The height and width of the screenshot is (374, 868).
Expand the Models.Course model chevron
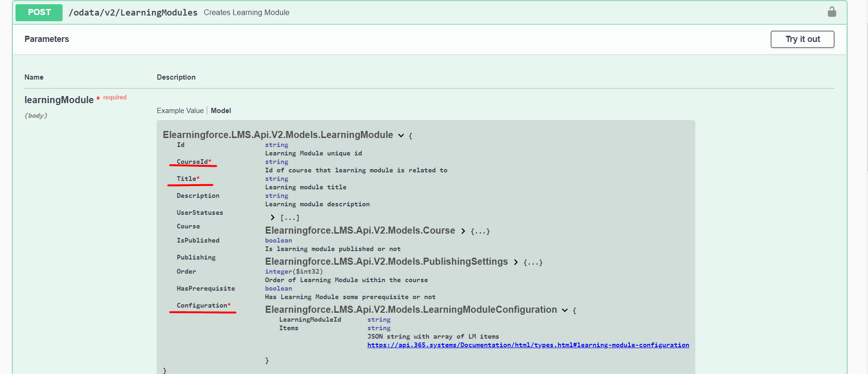point(463,231)
